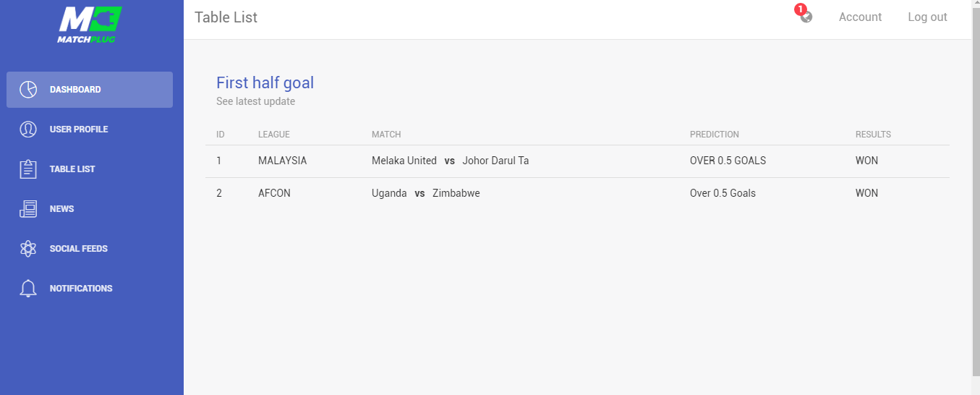The width and height of the screenshot is (980, 395).
Task: Click the MatchPlug logo
Action: (x=90, y=25)
